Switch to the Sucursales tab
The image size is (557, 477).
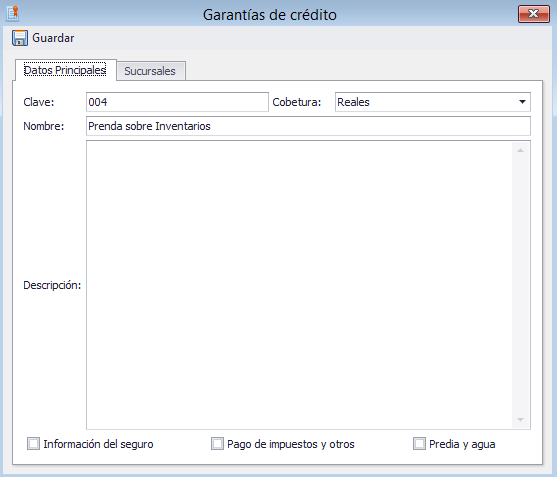click(150, 71)
